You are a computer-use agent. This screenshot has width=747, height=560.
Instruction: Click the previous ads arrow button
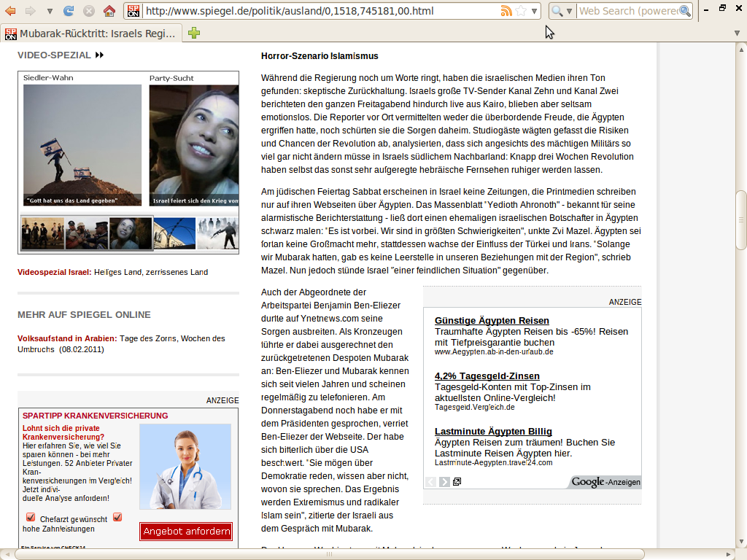430,482
